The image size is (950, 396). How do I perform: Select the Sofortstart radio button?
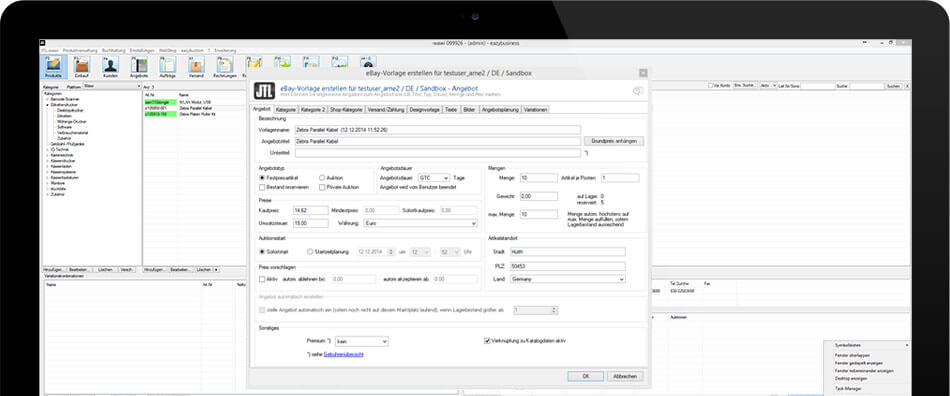[x=262, y=251]
